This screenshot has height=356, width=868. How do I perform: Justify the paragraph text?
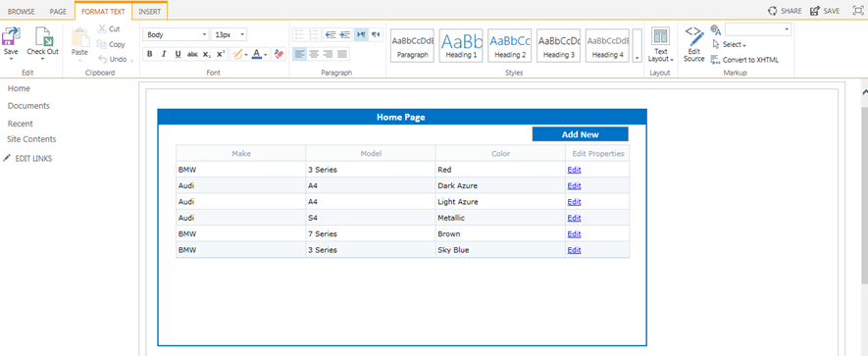[342, 54]
